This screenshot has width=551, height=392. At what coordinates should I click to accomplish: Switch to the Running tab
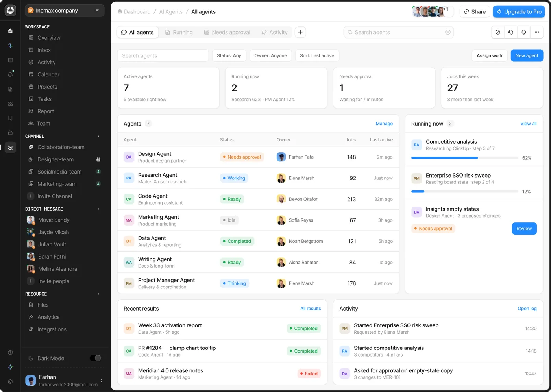pyautogui.click(x=179, y=32)
